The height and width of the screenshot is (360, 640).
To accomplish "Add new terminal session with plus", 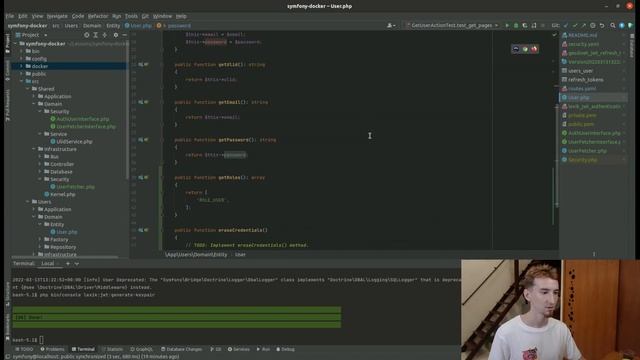I will point(68,264).
